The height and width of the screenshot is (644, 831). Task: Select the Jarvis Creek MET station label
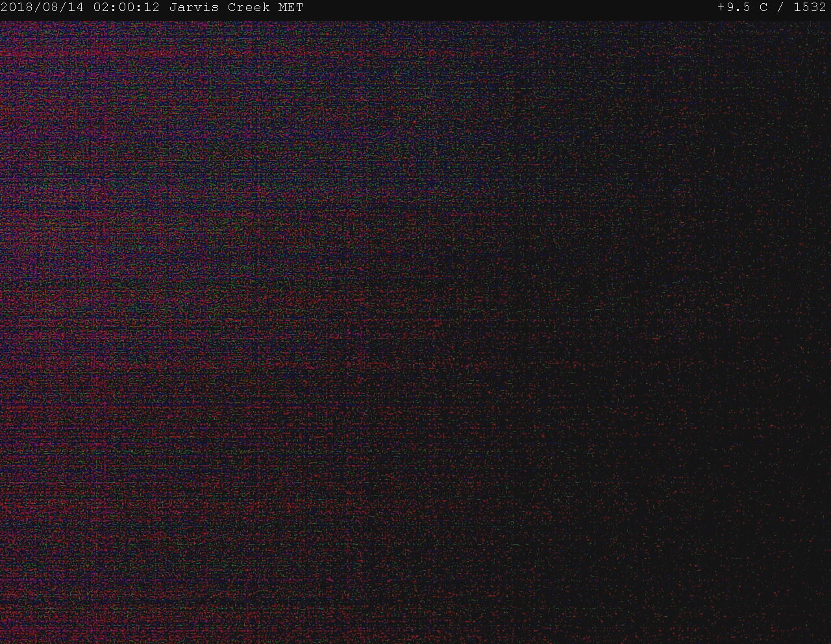click(236, 8)
